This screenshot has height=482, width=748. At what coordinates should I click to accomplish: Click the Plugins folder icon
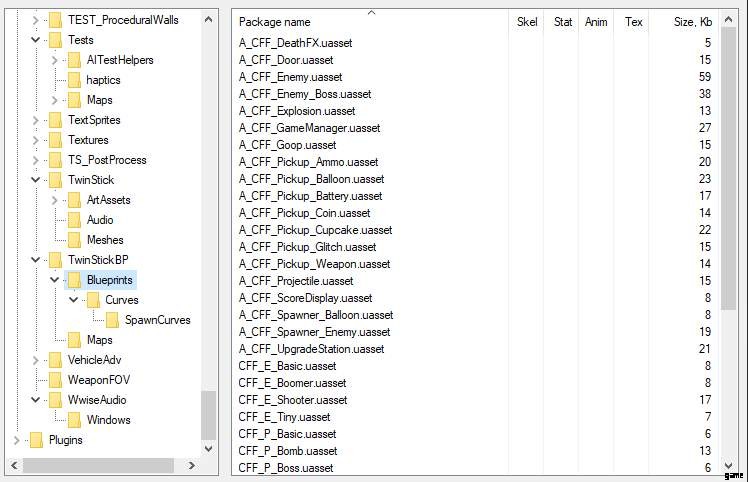(36, 440)
